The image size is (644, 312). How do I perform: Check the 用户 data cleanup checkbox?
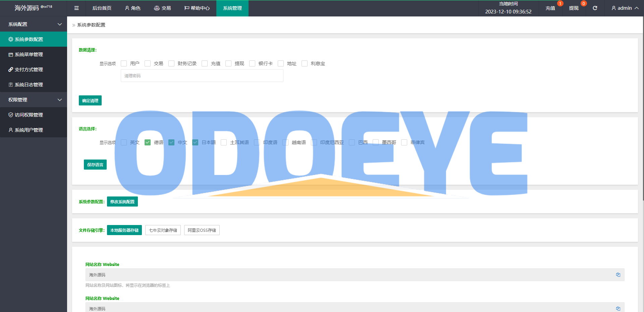(x=124, y=63)
